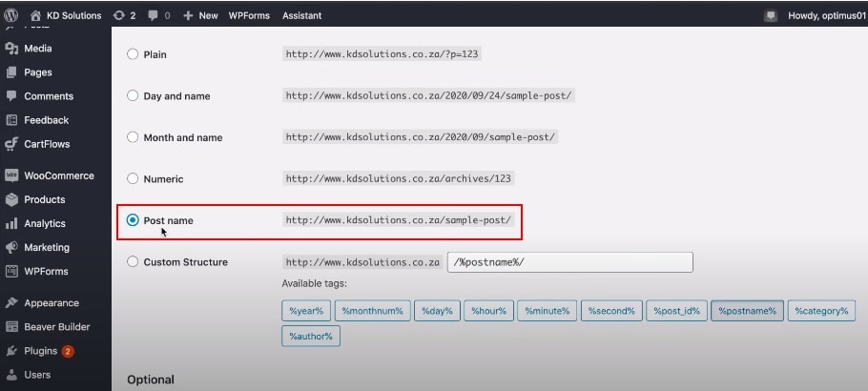The image size is (868, 391).
Task: Click the KD Solutions home icon
Action: click(x=35, y=15)
